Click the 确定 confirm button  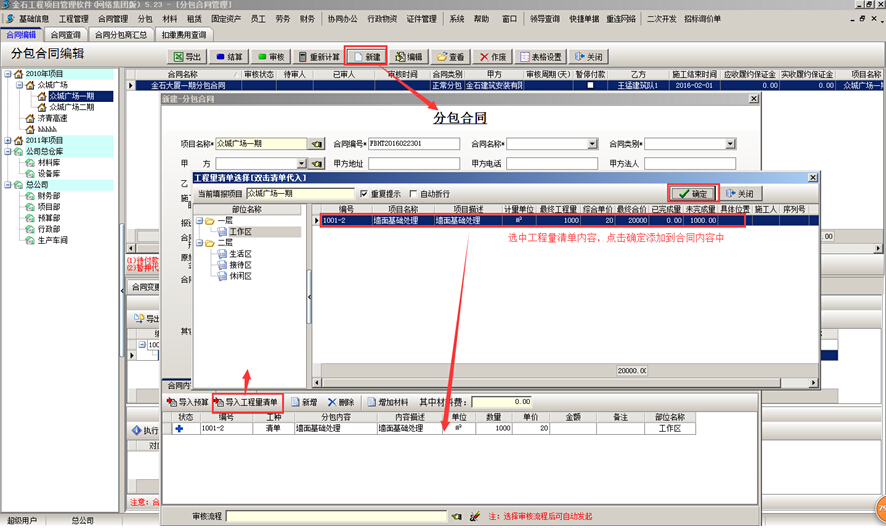pos(691,193)
